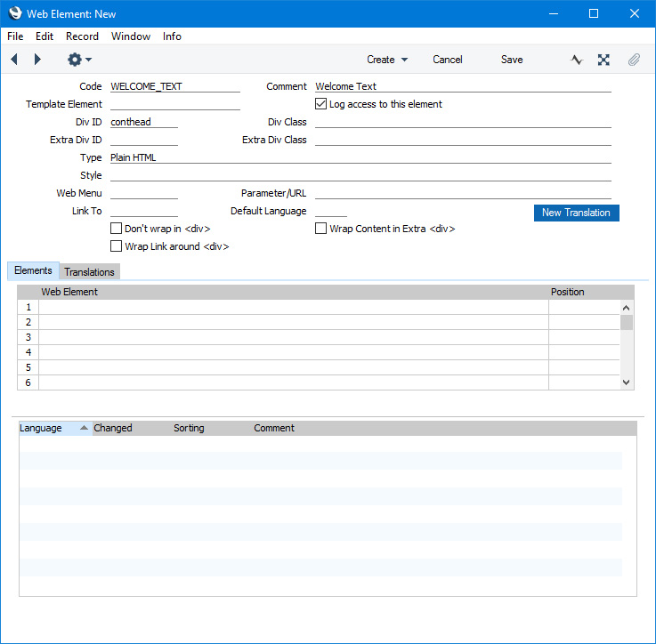
Task: Open the Record menu
Action: [82, 36]
